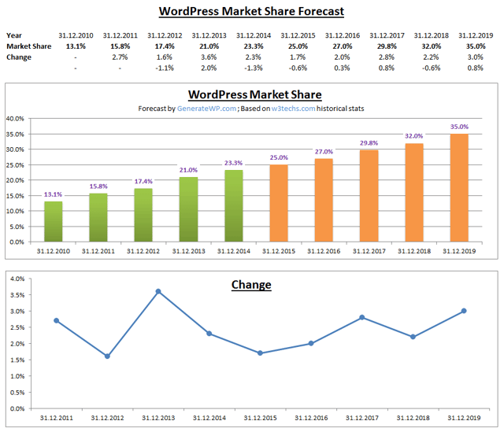Select the 23.3% data label above bar
The image size is (504, 432).
click(x=233, y=163)
